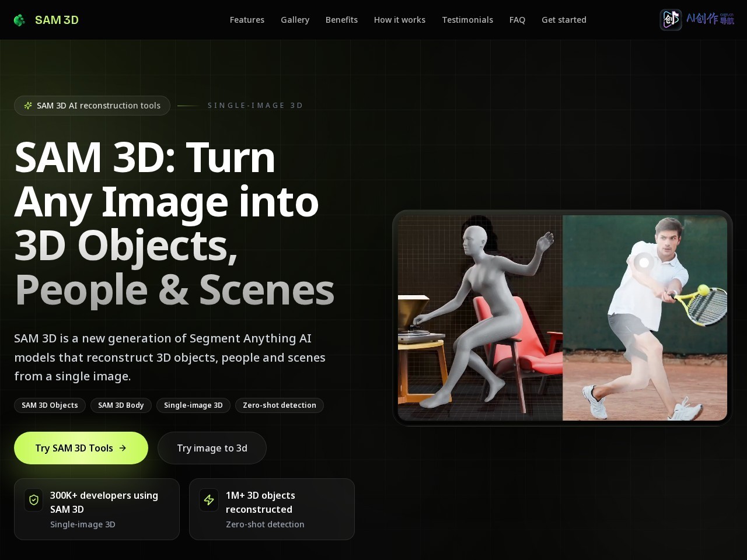Select the Zero-shot detection tag
The height and width of the screenshot is (560, 747).
point(280,405)
